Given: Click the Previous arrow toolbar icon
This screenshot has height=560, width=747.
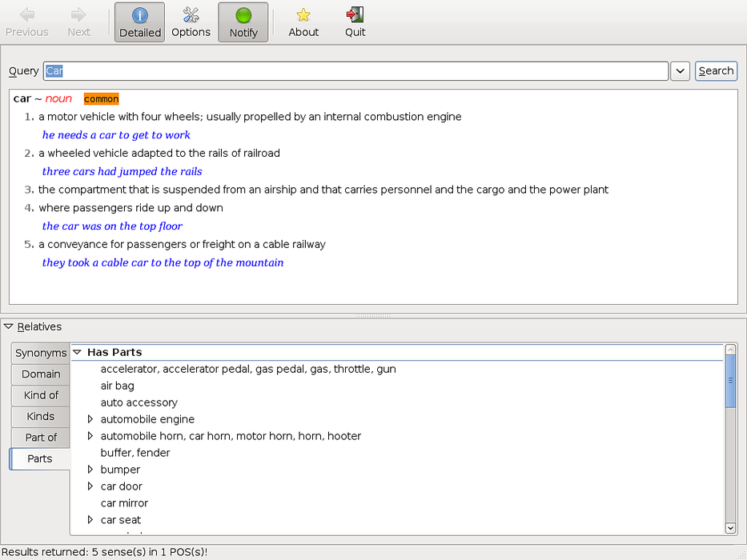Looking at the screenshot, I should 27,15.
